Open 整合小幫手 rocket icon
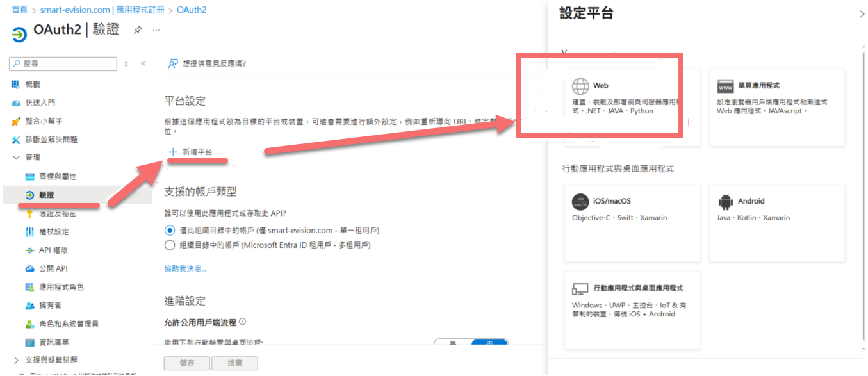The height and width of the screenshot is (376, 868). (15, 121)
